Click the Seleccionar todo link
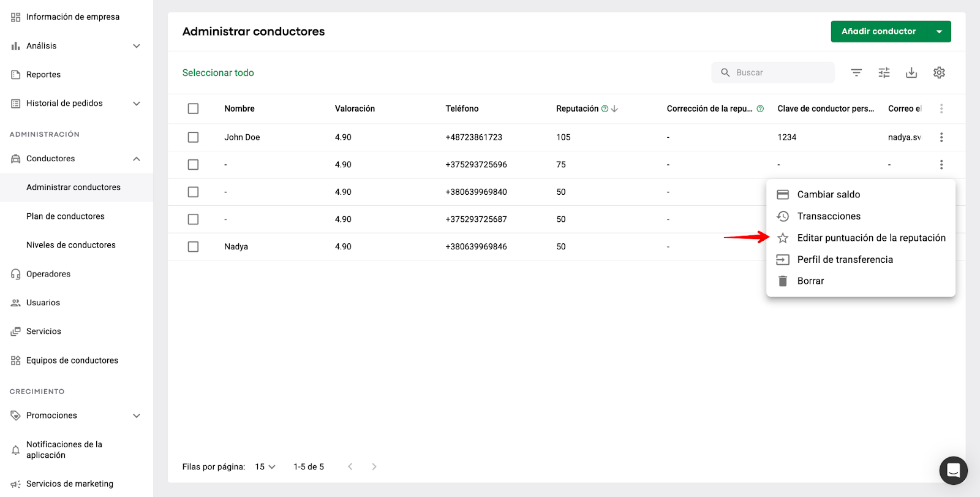 pos(218,73)
